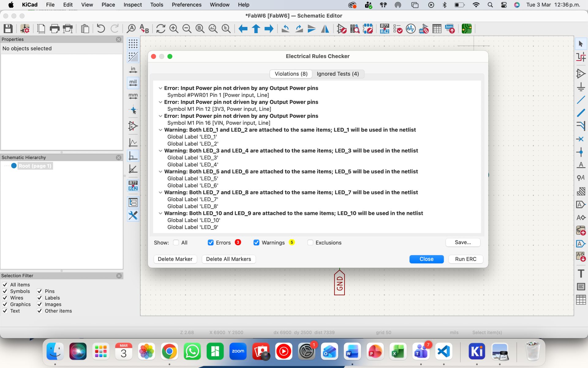This screenshot has width=588, height=368.
Task: Select Root (page 1) in hierarchy
Action: tap(35, 166)
